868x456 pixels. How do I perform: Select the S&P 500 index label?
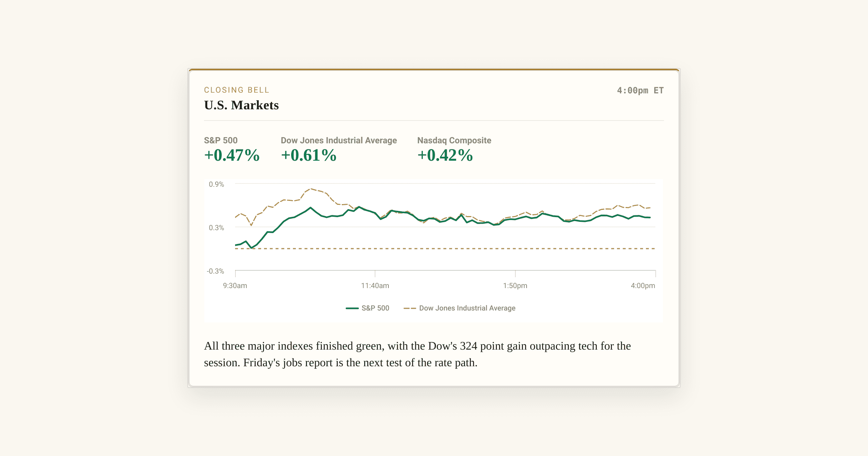click(221, 140)
